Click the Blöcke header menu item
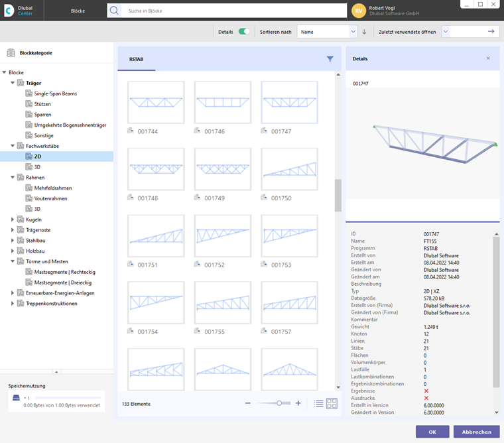Screen dimensions: 504x443 [78, 11]
